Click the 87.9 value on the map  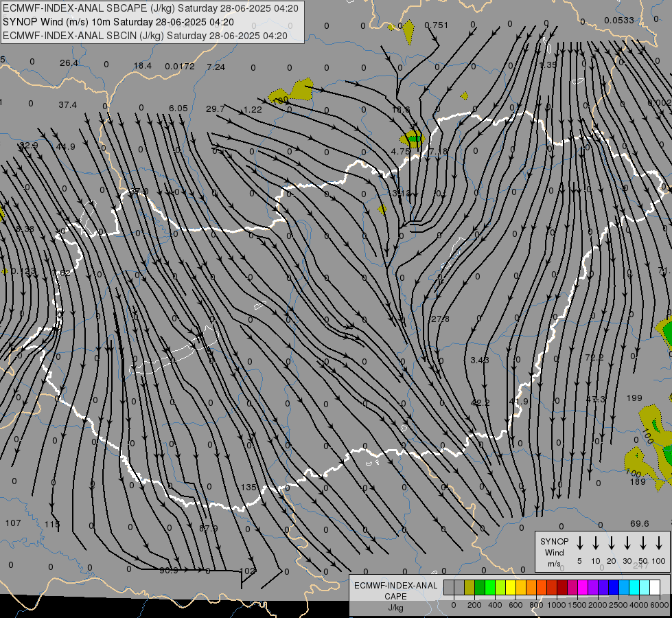click(208, 528)
